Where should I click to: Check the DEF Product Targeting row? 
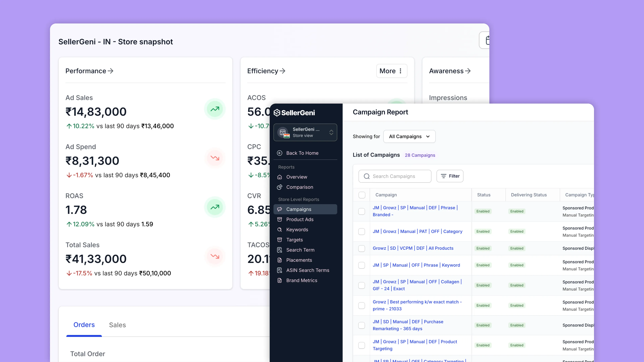click(x=362, y=345)
